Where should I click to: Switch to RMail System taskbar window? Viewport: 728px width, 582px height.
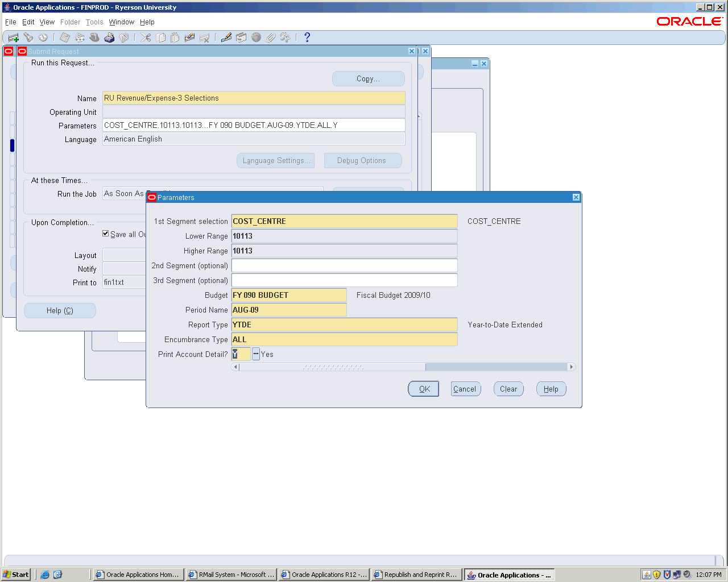(231, 575)
